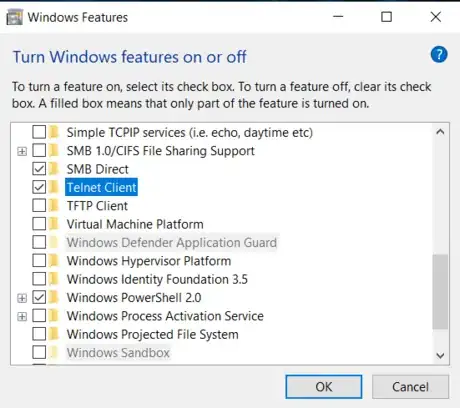460x408 pixels.
Task: Click folder icon beside TFTP Client
Action: (x=54, y=206)
